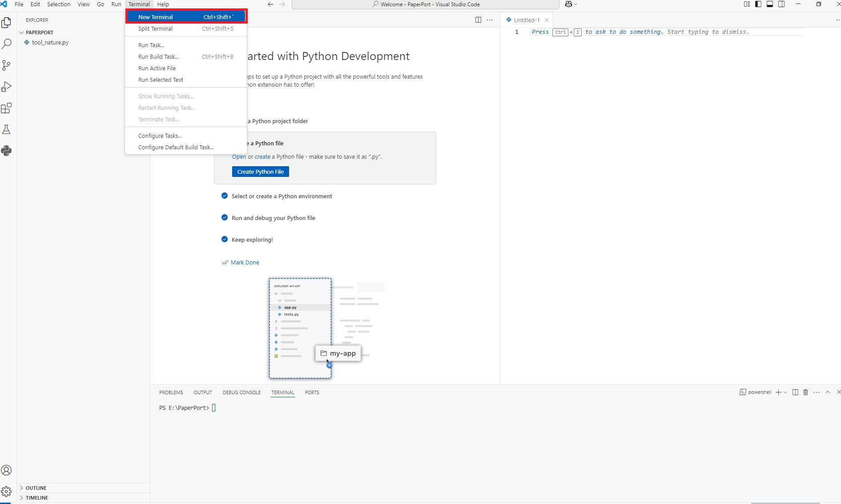The height and width of the screenshot is (504, 841).
Task: Open the Copilot icon in title bar
Action: (x=568, y=4)
